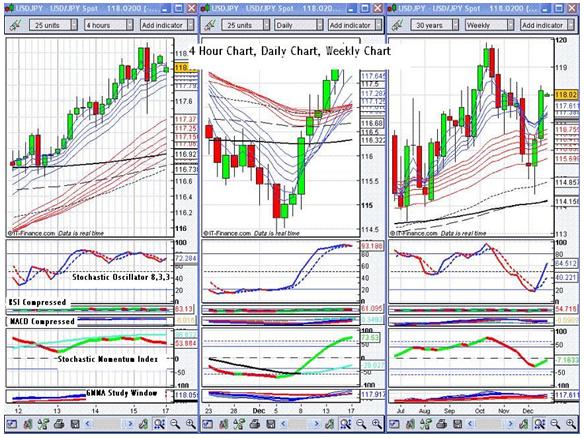Zoom out on the 4 hours chart

pyautogui.click(x=175, y=424)
